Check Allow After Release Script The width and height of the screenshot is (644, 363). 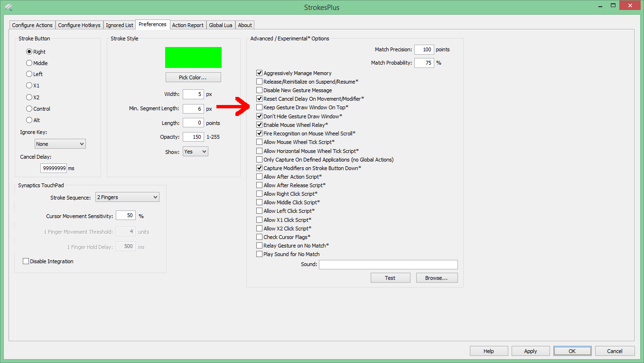(260, 185)
